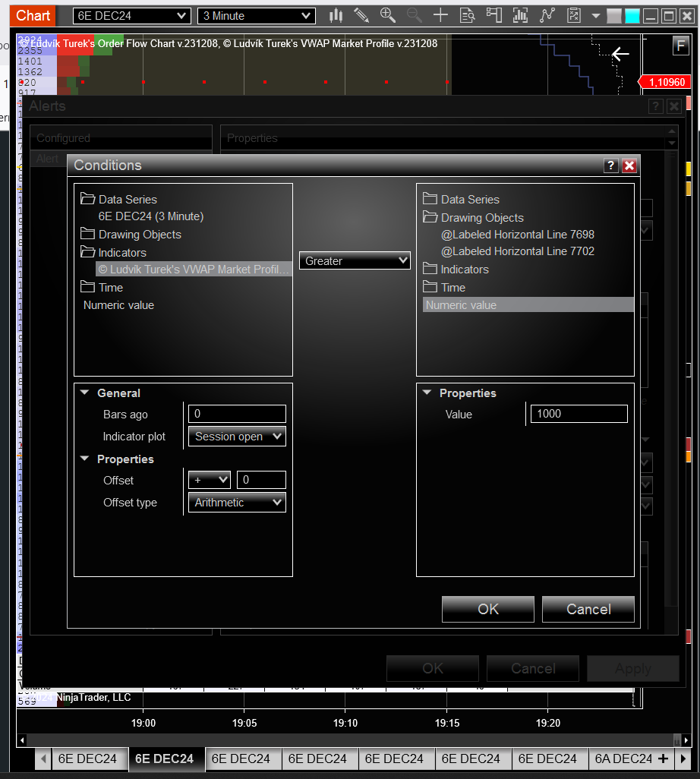Click chart scrollbar right arrow
700x779 pixels.
click(686, 740)
